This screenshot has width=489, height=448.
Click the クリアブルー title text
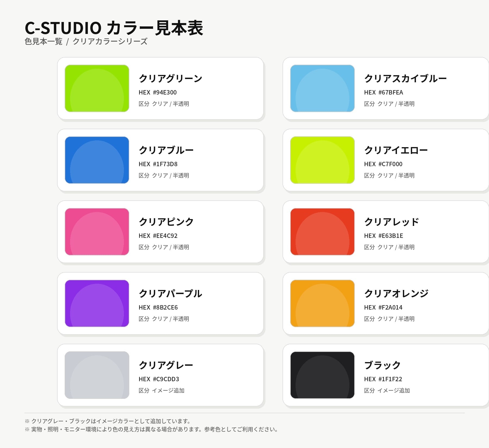pos(166,150)
